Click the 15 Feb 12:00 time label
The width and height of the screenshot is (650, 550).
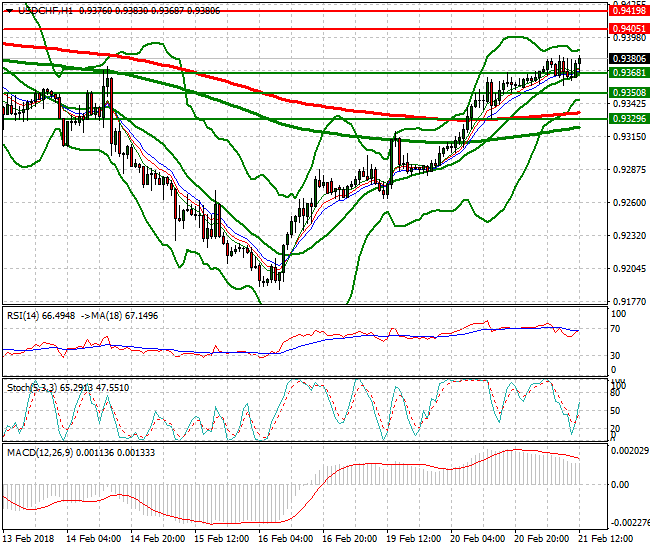[x=222, y=539]
